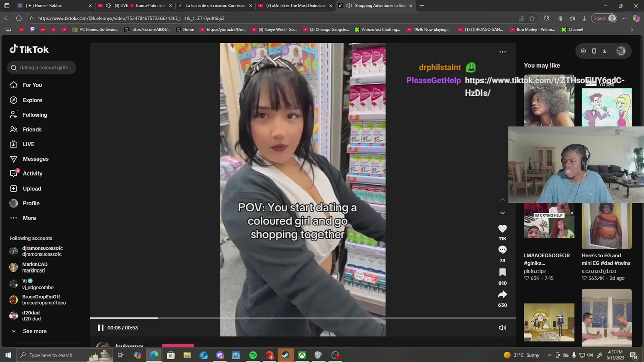
Task: Open 'She wants us to crash' thumbnail
Action: [x=549, y=101]
